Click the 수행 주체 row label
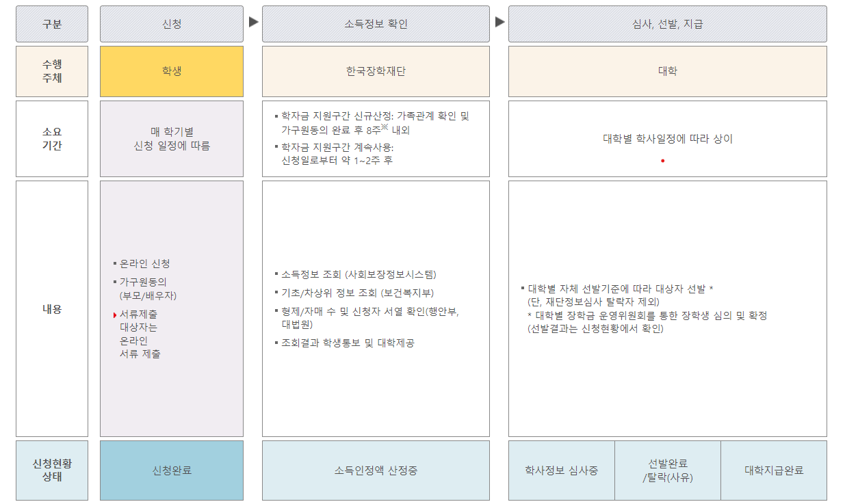Screen dimensions: 845x504 (52, 71)
